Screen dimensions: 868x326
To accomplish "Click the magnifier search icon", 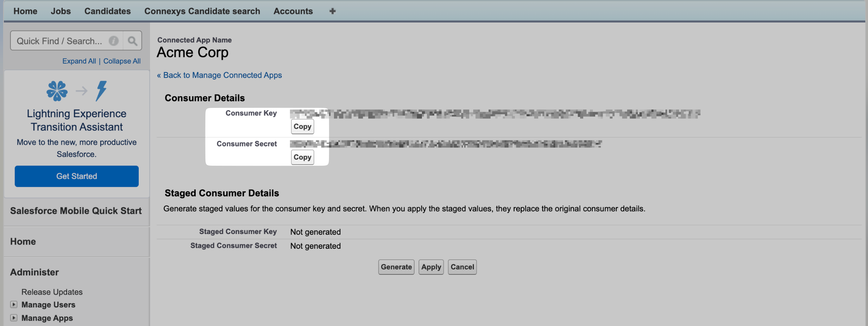I will [x=133, y=41].
